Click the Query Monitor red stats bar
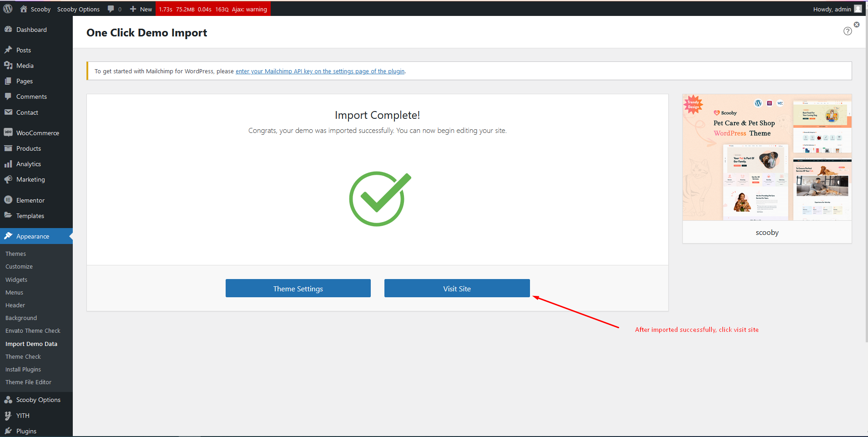Image resolution: width=868 pixels, height=437 pixels. (x=213, y=9)
